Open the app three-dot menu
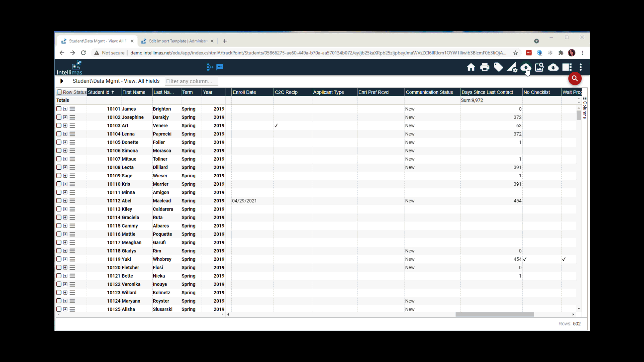644x362 pixels. [x=581, y=67]
